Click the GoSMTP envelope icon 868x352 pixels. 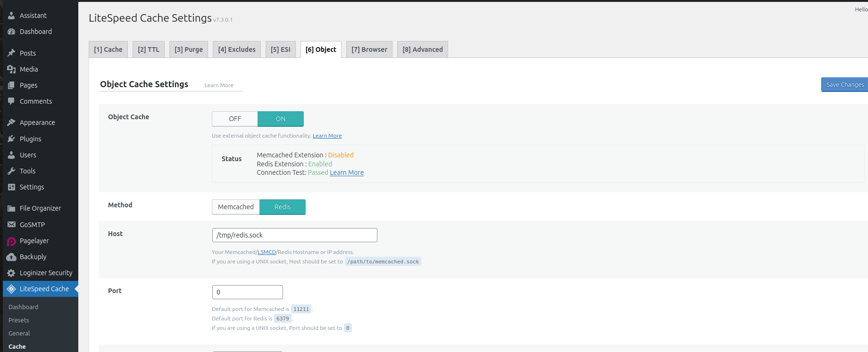pyautogui.click(x=11, y=225)
